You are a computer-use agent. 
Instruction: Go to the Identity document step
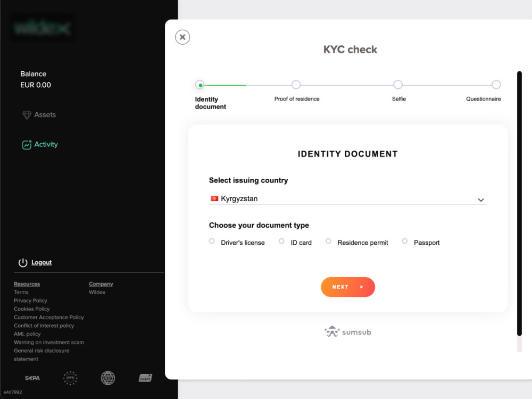tap(200, 85)
